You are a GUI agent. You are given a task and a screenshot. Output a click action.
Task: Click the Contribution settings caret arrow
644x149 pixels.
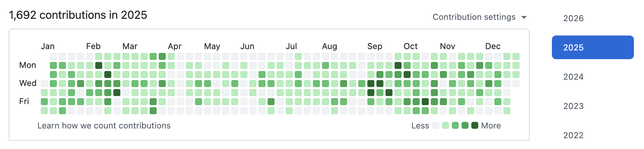click(x=524, y=17)
